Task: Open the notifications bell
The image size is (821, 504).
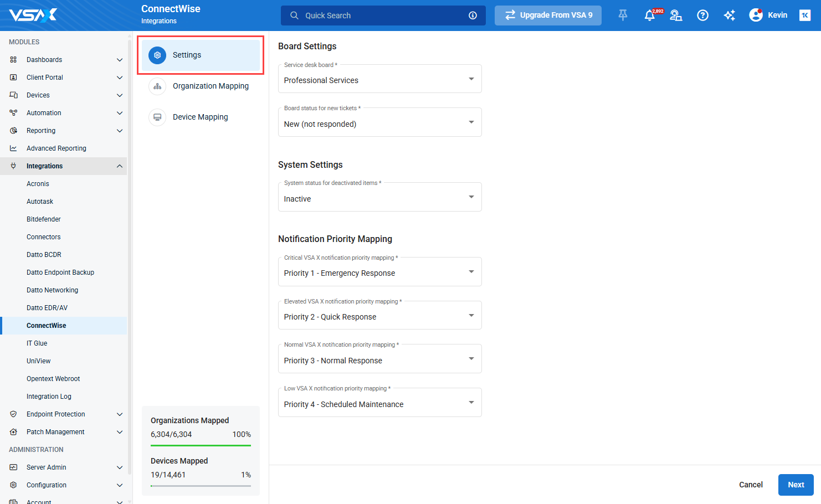Action: pyautogui.click(x=650, y=16)
